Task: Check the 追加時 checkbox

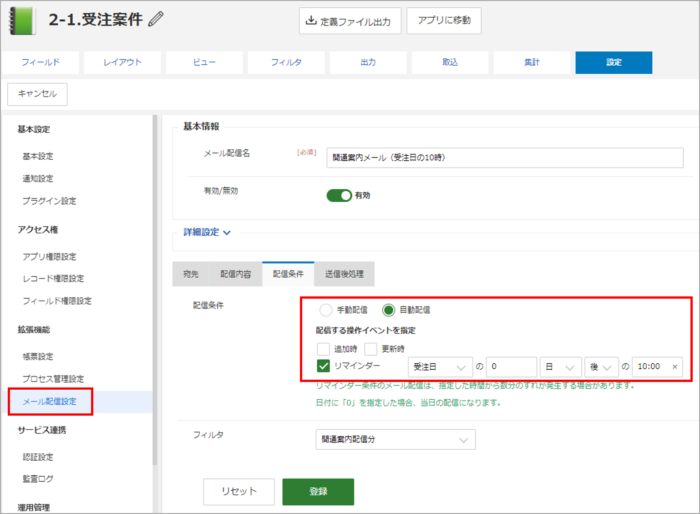Action: [x=323, y=349]
